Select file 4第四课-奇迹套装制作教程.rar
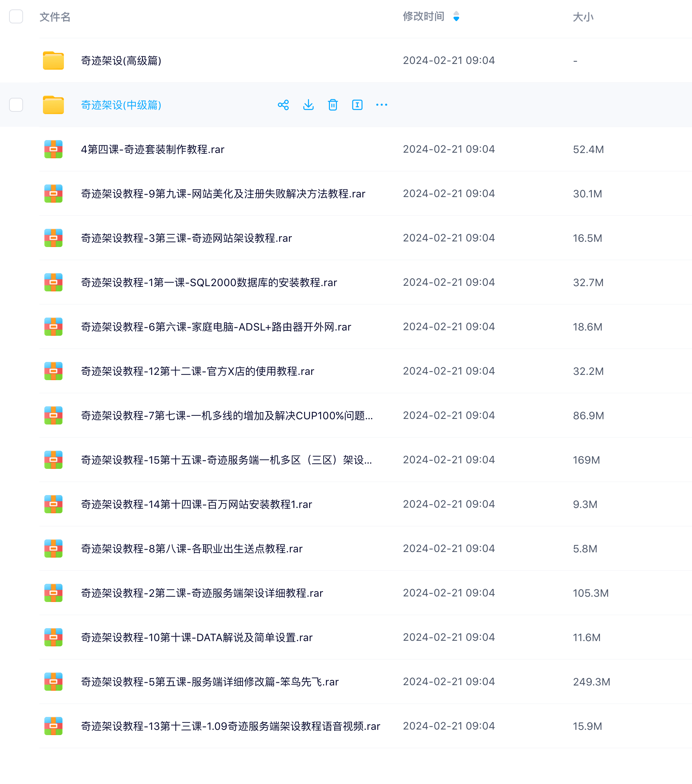 [x=153, y=149]
